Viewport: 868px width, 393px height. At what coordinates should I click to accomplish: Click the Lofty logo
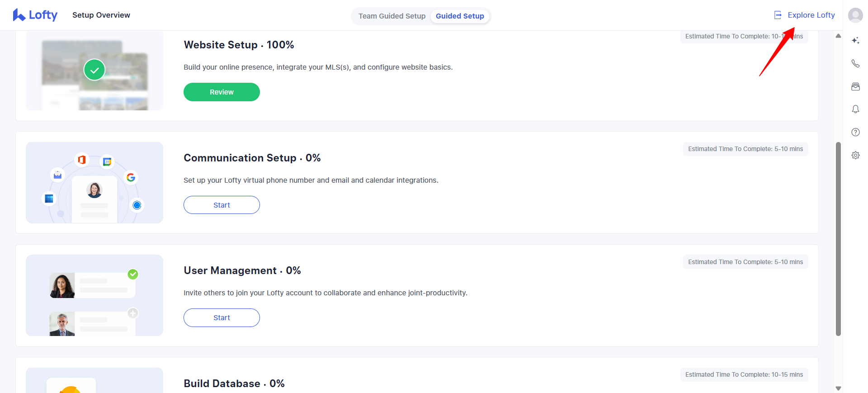pyautogui.click(x=35, y=15)
